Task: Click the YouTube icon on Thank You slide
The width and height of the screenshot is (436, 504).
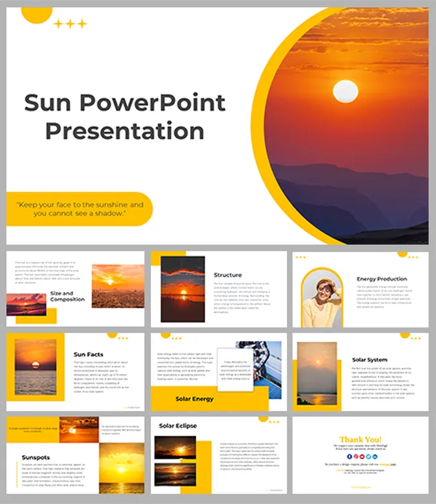Action: point(362,456)
